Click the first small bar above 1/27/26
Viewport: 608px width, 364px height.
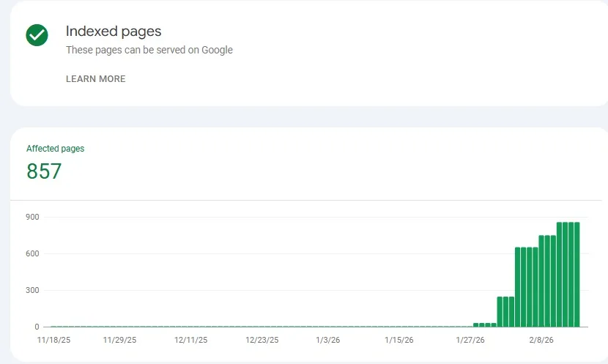476,324
